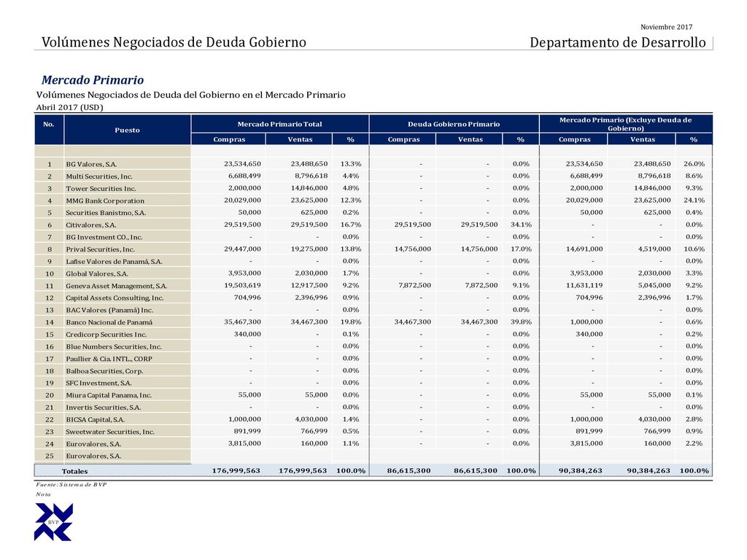Screen dimensions: 747x560
Task: Select the 4,519,000 value for Prival Securities
Action: [654, 249]
